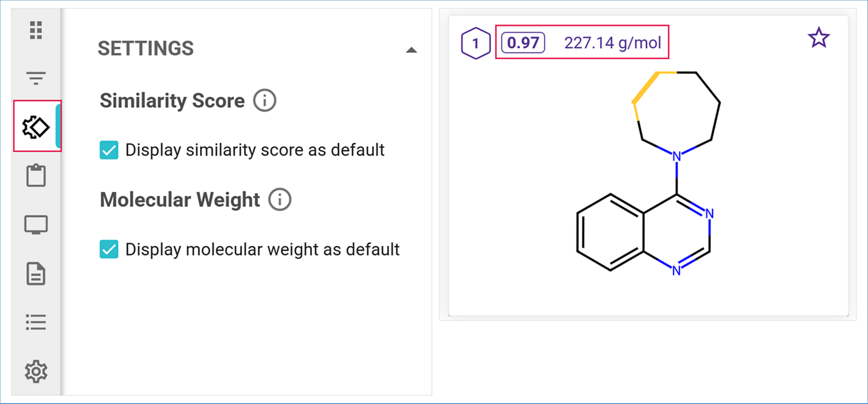Select the highlighted display settings sidebar icon
The image size is (868, 404).
[36, 127]
